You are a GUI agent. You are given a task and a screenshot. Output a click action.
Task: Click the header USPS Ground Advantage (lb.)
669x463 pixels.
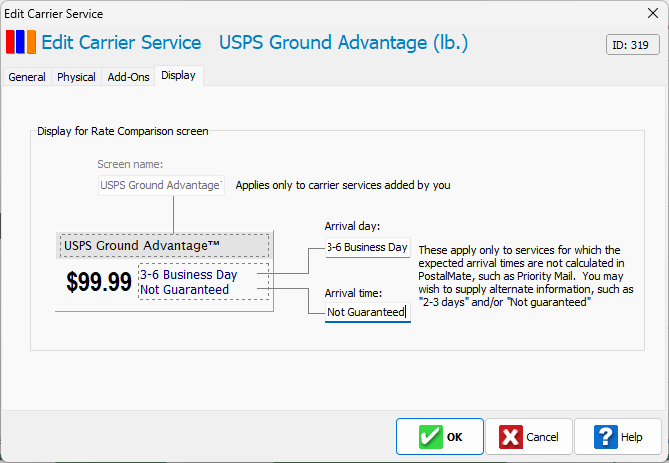(x=343, y=42)
